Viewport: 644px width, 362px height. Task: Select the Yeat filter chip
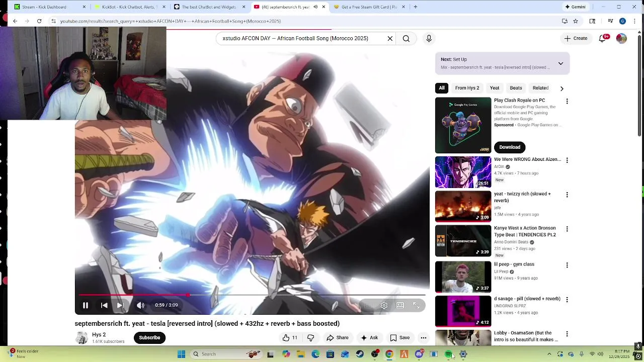(495, 88)
